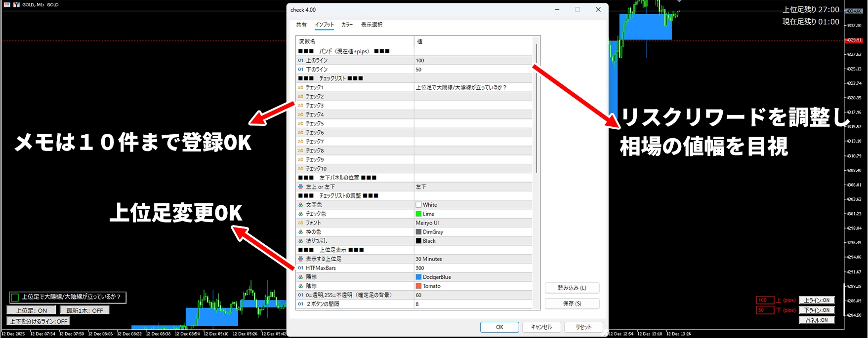Open the 左下 panel position dropdown

[473, 187]
